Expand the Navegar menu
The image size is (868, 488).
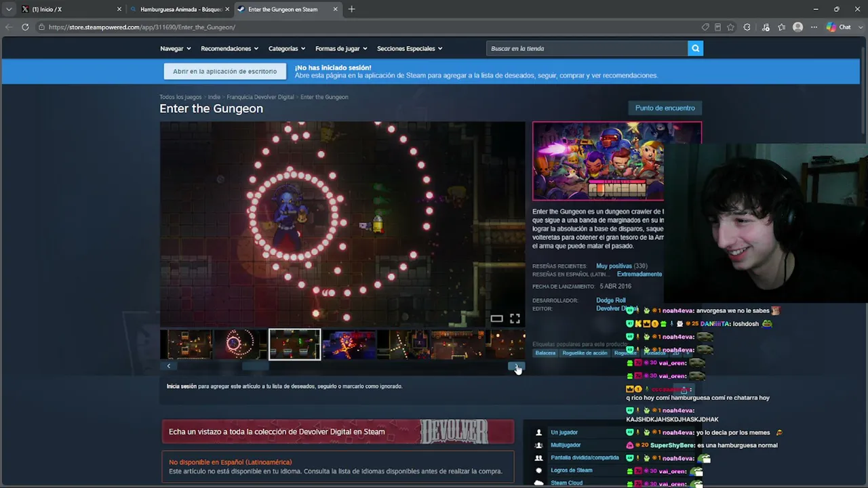(176, 49)
